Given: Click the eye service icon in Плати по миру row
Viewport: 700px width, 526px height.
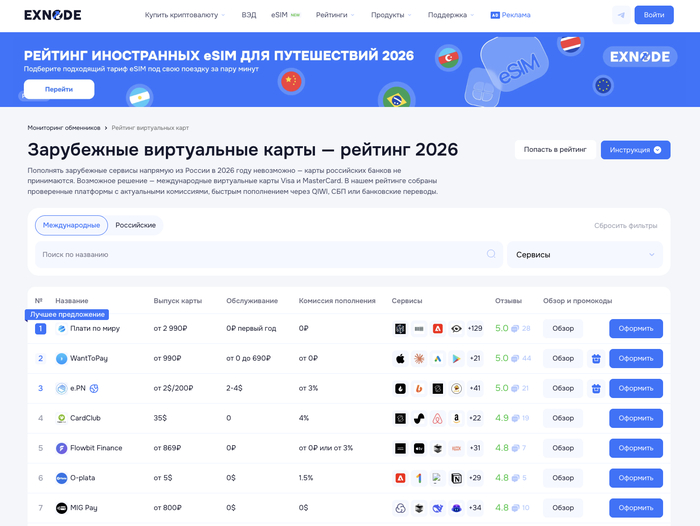Looking at the screenshot, I should [456, 329].
